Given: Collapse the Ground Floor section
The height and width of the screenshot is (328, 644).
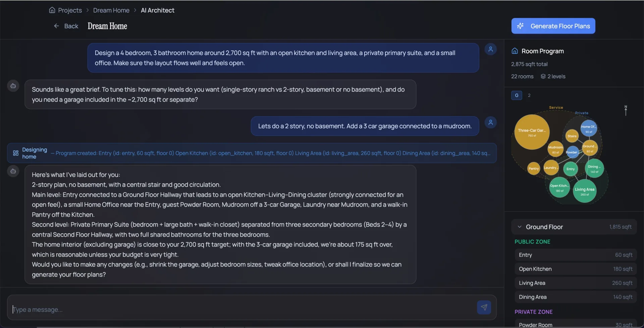Looking at the screenshot, I should [x=520, y=227].
